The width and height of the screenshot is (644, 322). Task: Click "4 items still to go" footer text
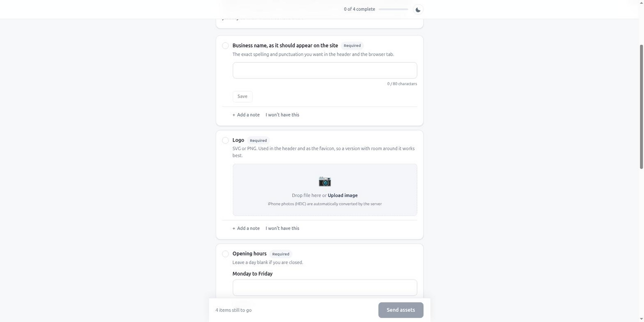click(233, 310)
